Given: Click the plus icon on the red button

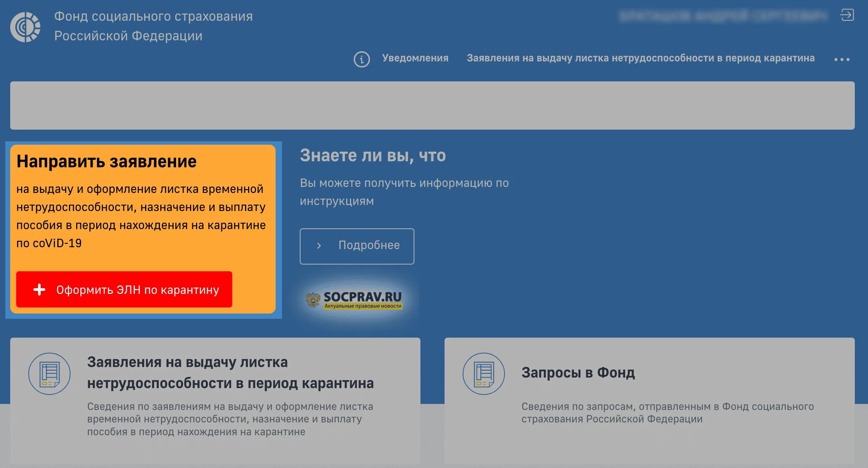Looking at the screenshot, I should (39, 289).
